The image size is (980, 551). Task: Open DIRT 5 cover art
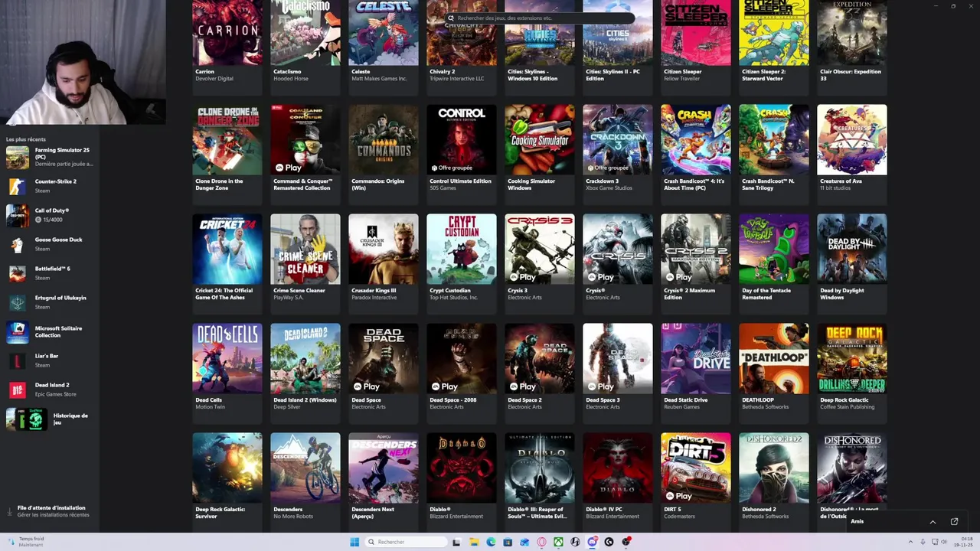[695, 468]
